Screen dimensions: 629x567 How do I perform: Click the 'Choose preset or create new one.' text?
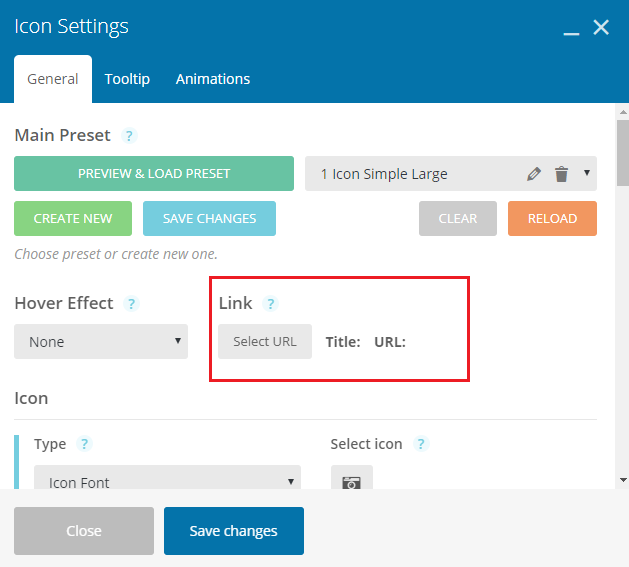tap(116, 254)
